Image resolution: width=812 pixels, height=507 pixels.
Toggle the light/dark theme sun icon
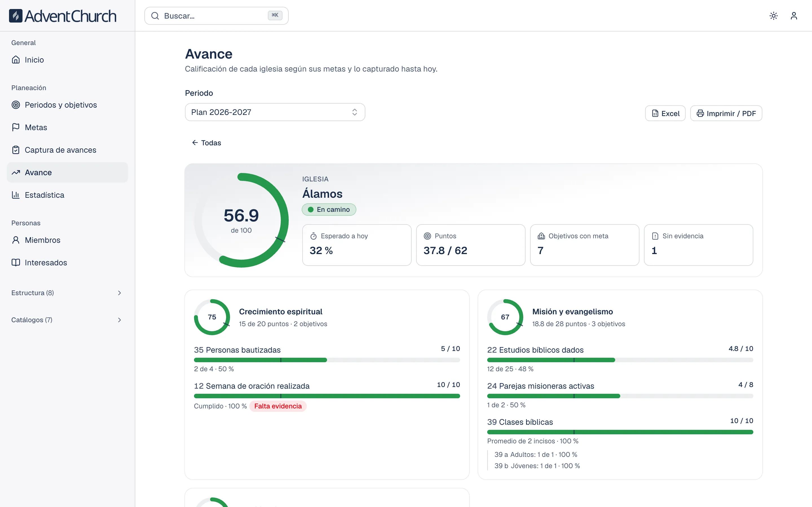tap(773, 16)
